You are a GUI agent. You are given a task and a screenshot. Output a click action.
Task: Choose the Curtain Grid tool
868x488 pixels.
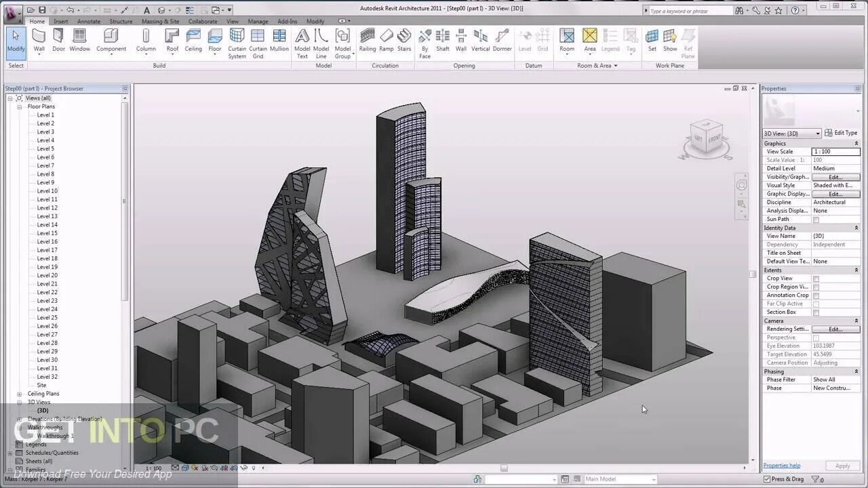point(258,43)
